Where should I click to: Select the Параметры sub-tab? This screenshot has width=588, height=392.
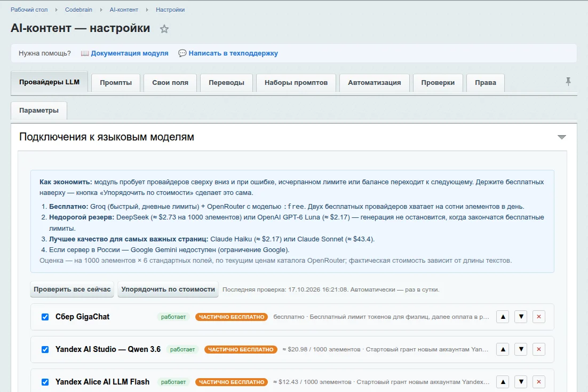[39, 111]
